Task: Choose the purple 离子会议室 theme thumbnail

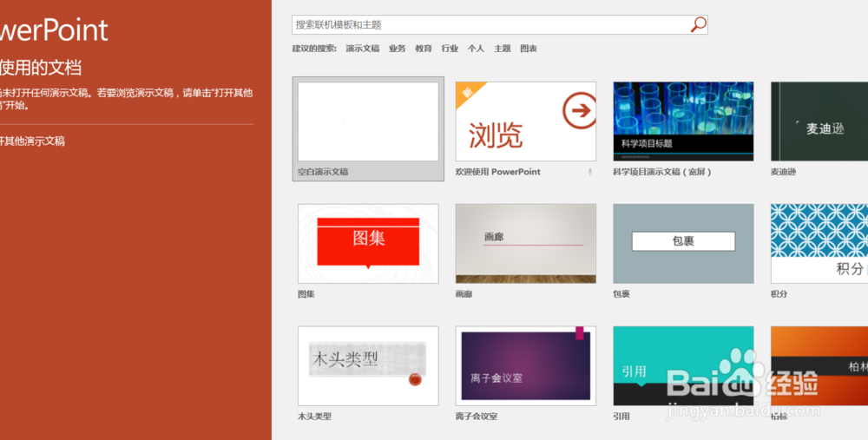Action: 526,366
